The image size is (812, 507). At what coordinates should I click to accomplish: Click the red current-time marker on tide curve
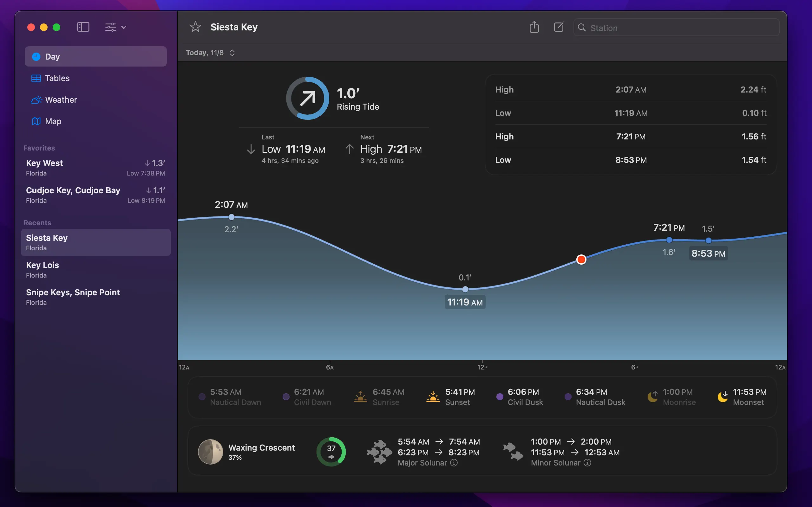pyautogui.click(x=581, y=260)
